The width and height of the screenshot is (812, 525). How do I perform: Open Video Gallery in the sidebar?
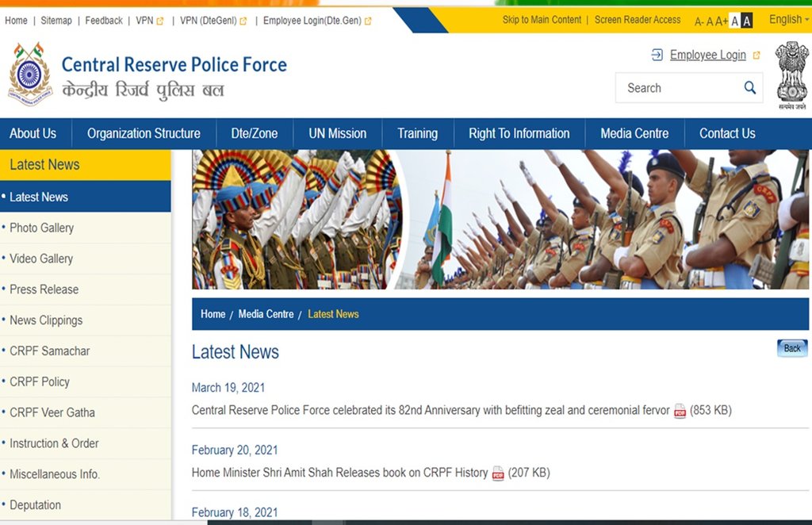(86, 259)
